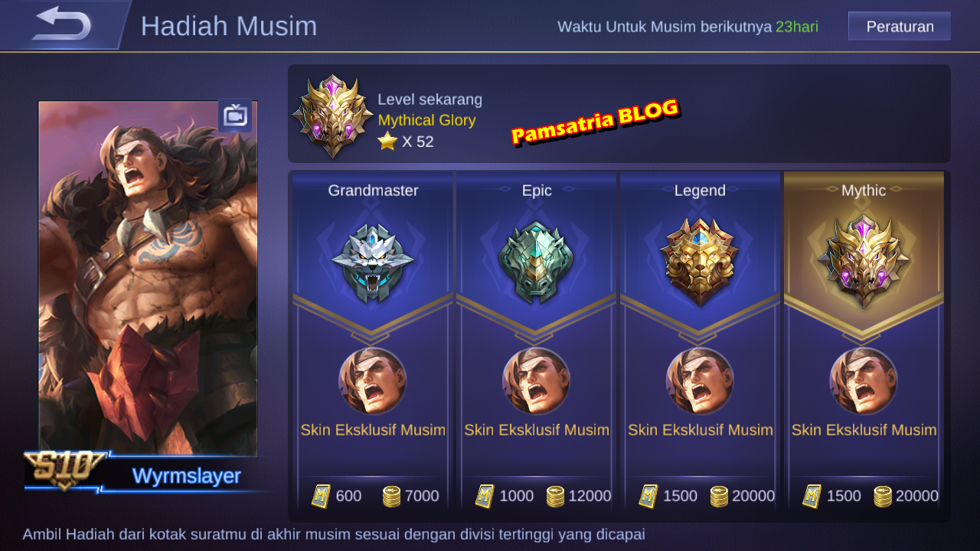Tap the 600 ticket reward icon
This screenshot has width=980, height=551.
[x=322, y=496]
